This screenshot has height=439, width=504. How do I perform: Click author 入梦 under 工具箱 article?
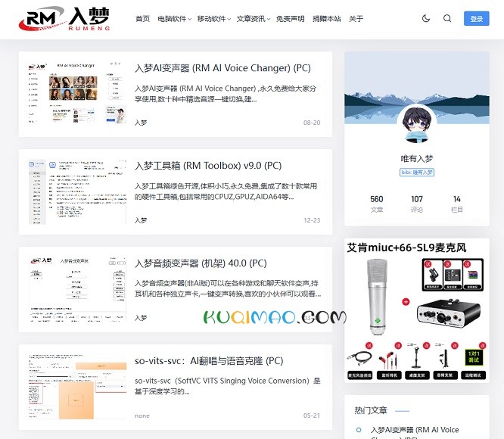[141, 220]
